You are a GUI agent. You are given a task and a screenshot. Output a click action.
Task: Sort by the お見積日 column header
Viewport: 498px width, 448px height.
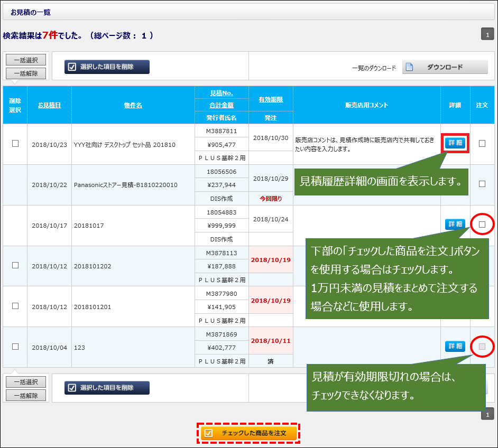click(x=49, y=105)
